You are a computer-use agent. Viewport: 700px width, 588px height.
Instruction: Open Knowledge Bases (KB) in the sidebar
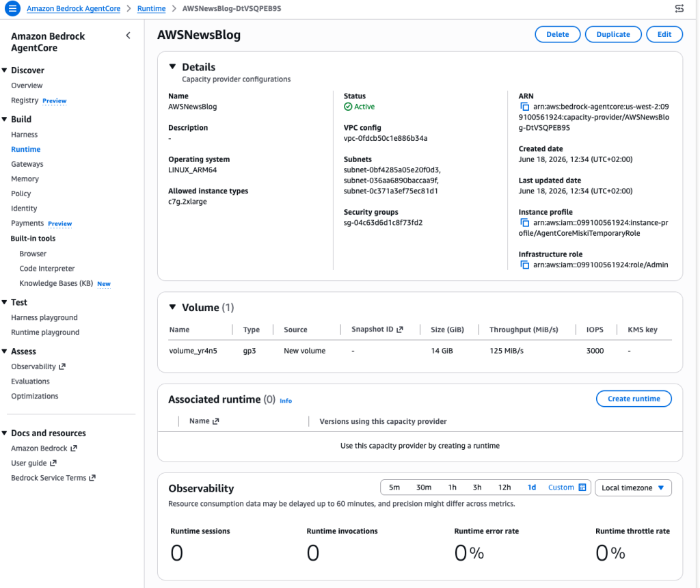[56, 283]
